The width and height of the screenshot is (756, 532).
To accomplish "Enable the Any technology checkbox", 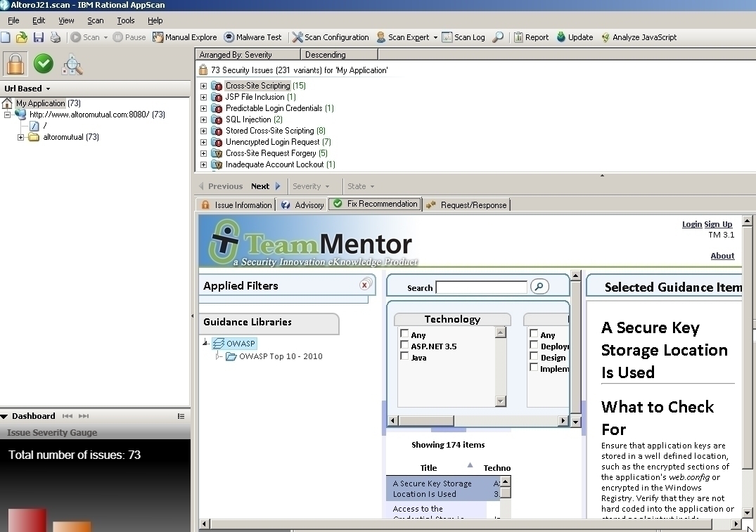I will click(404, 335).
